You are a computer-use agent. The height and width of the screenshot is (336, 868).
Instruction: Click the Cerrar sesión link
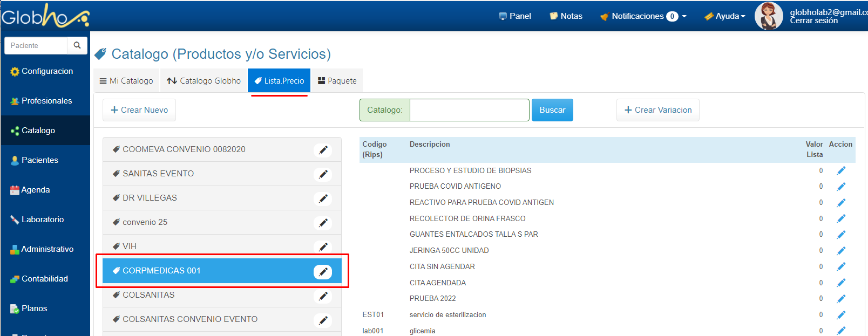point(813,21)
